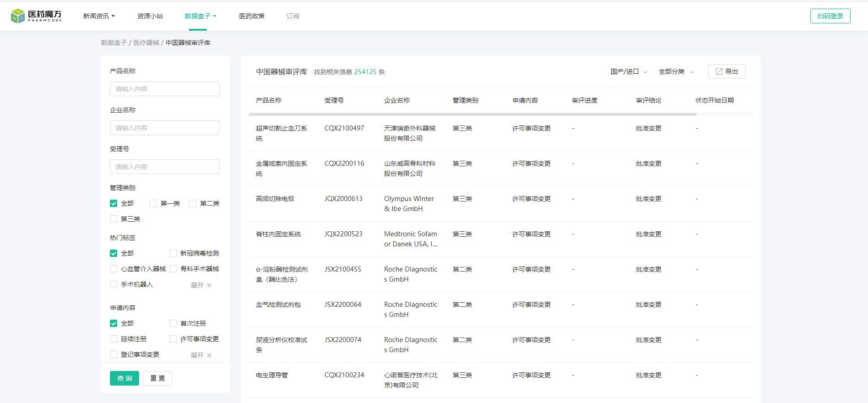
Task: Click the 心诺普医疗技术(北京)有限公司 cell
Action: 411,380
